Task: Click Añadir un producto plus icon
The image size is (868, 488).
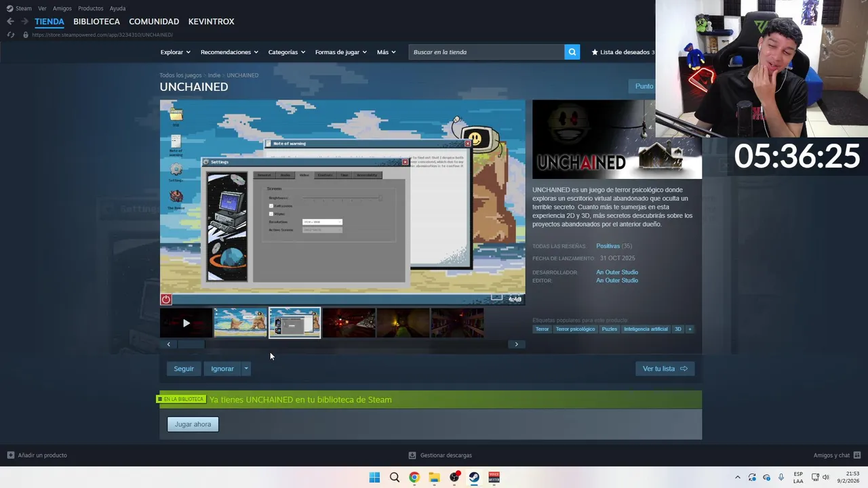Action: point(10,455)
